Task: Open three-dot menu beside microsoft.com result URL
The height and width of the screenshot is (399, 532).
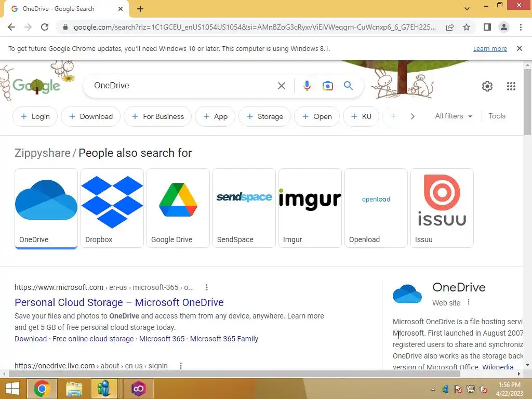Action: pos(207,287)
